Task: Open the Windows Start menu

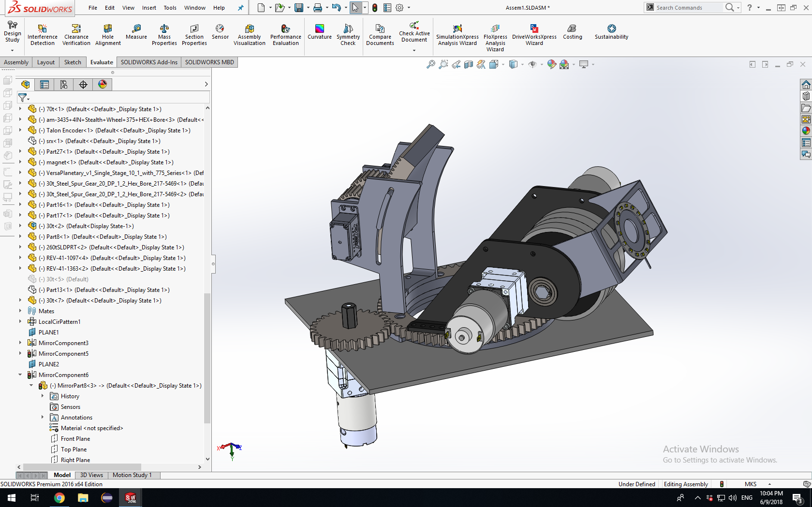Action: pyautogui.click(x=12, y=498)
